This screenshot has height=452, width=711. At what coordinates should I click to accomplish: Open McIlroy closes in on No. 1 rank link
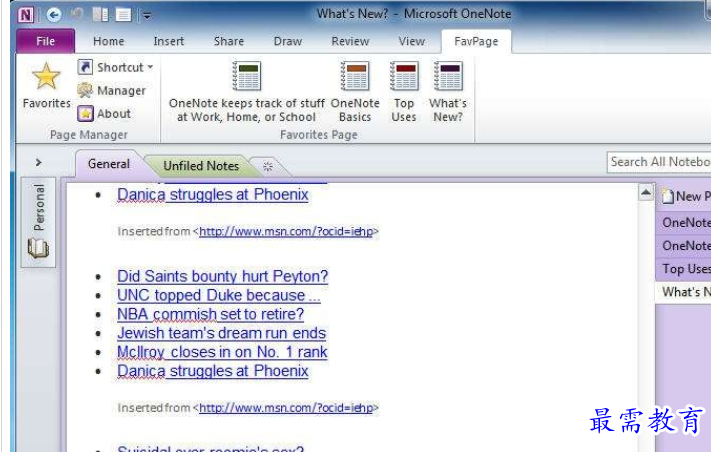tap(222, 352)
